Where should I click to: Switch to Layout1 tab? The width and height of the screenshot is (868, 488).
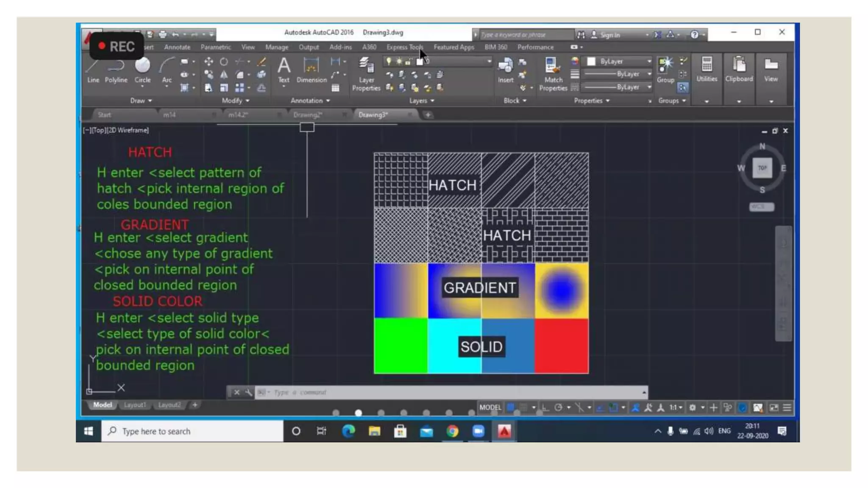point(134,405)
